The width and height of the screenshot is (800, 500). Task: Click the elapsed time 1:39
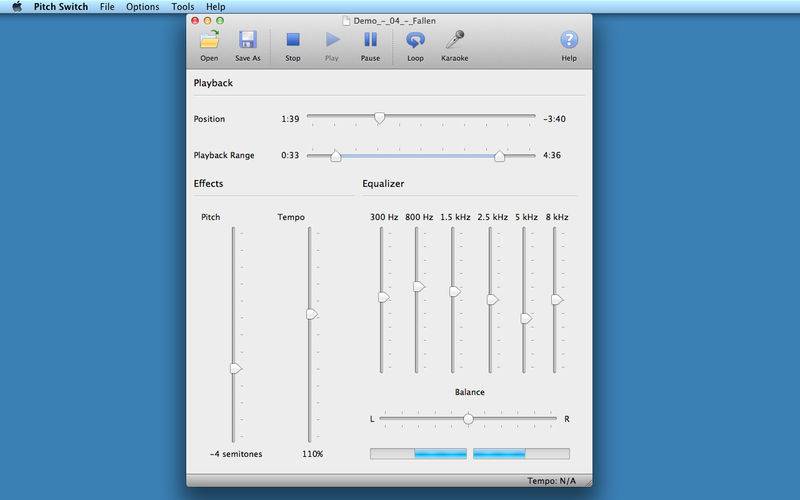(290, 119)
